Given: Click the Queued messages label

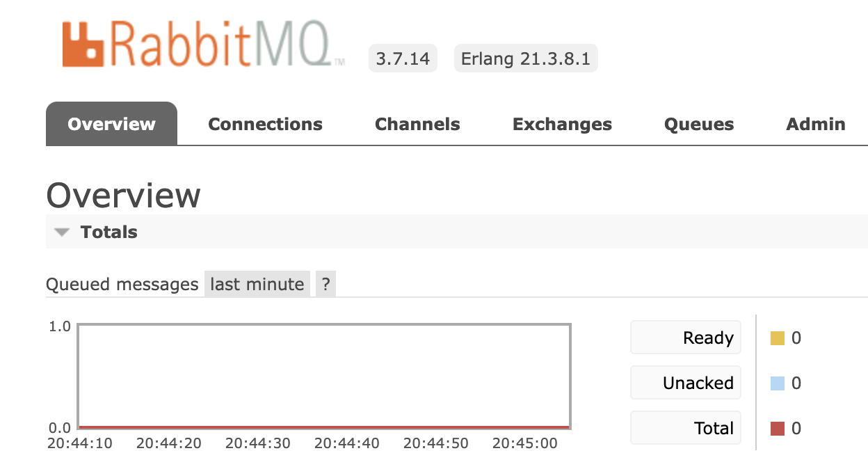Looking at the screenshot, I should (122, 284).
